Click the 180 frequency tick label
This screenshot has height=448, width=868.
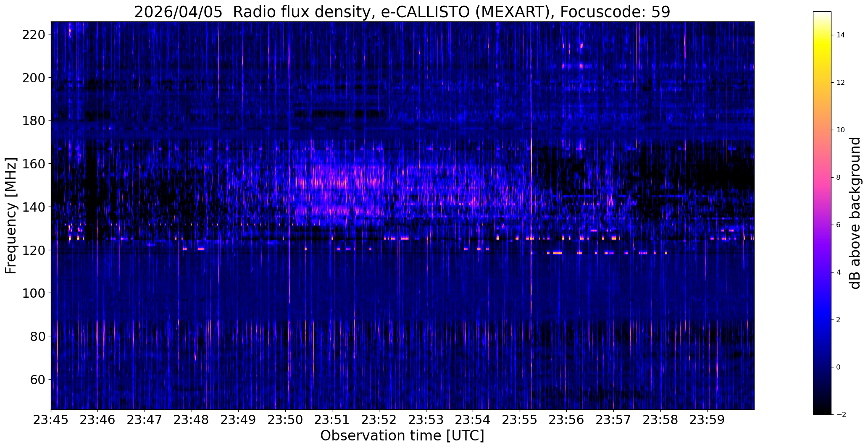coord(34,121)
